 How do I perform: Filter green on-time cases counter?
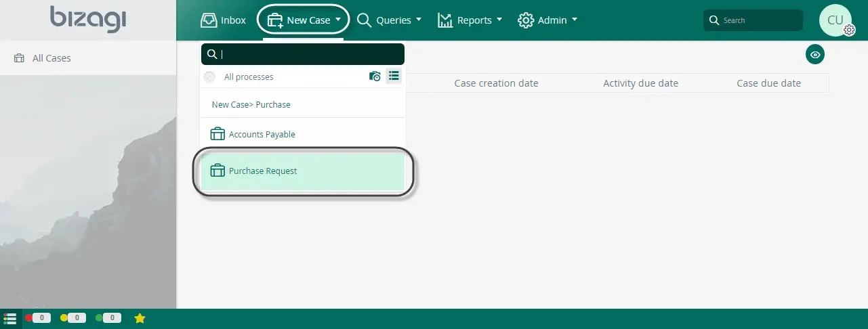[x=108, y=317]
